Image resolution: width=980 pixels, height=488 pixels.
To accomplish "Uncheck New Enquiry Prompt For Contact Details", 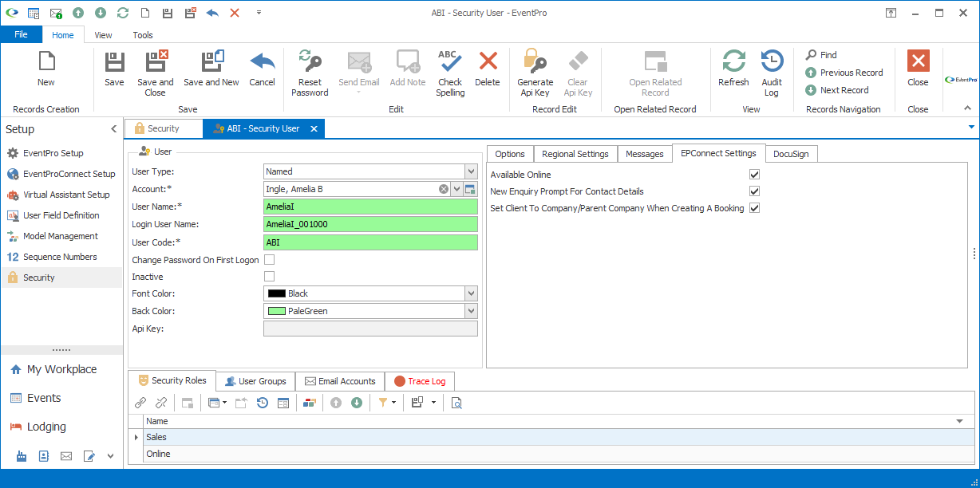I will [754, 191].
